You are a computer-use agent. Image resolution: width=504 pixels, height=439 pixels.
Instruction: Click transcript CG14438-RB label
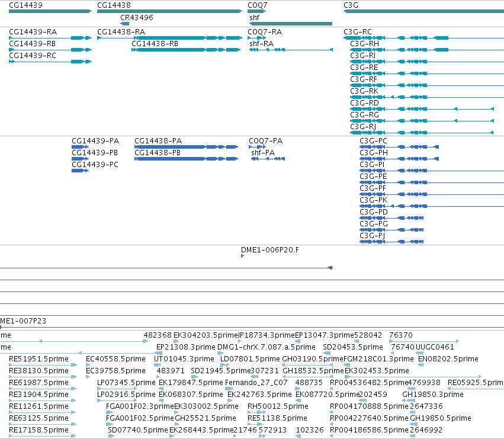tap(155, 44)
